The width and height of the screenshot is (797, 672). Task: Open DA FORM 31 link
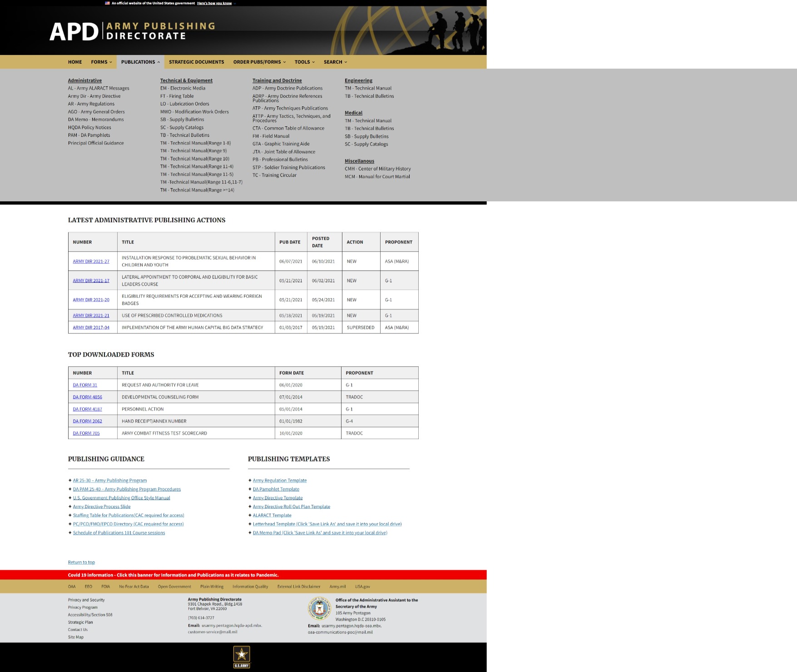pyautogui.click(x=85, y=385)
